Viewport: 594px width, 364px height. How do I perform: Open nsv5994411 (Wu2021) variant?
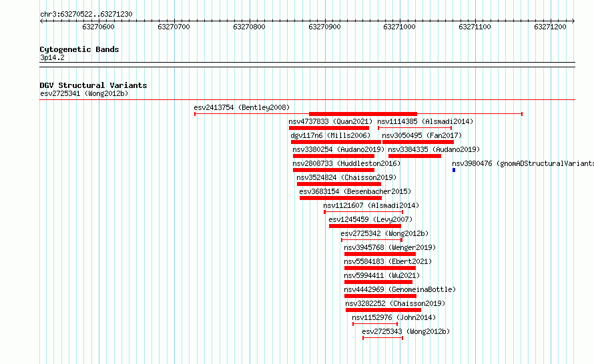pyautogui.click(x=382, y=275)
